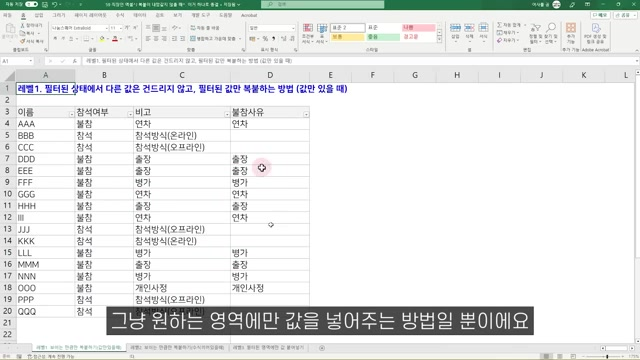Expand the cell styles gallery
This screenshot has width=640, height=360.
[x=439, y=40]
